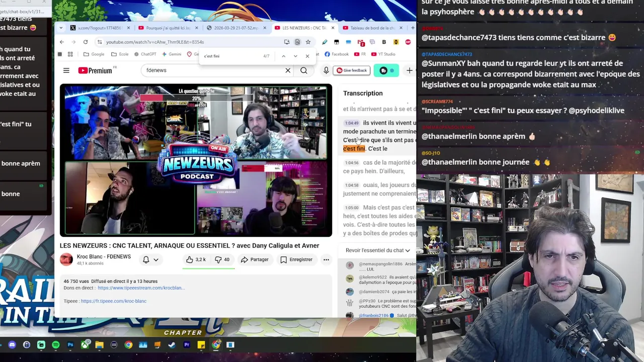Reload the page with refresh icon
The height and width of the screenshot is (362, 644).
(86, 42)
